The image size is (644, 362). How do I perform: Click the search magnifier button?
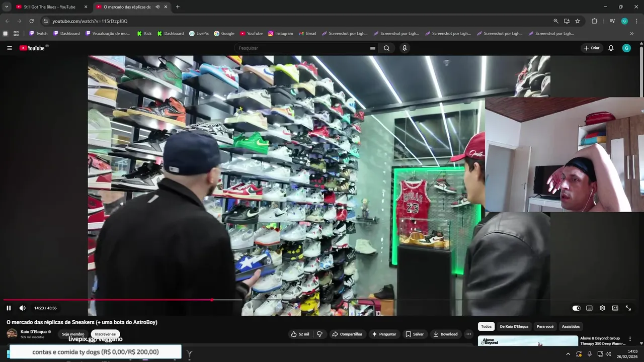click(386, 48)
